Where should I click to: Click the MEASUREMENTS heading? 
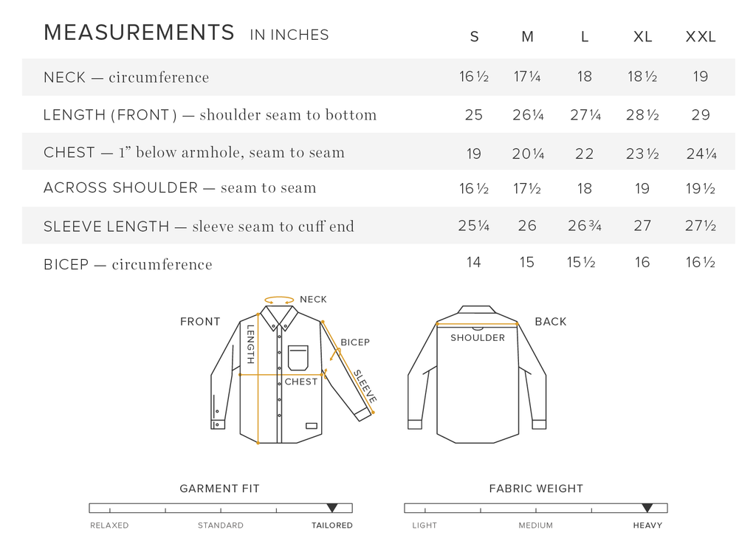pyautogui.click(x=139, y=33)
